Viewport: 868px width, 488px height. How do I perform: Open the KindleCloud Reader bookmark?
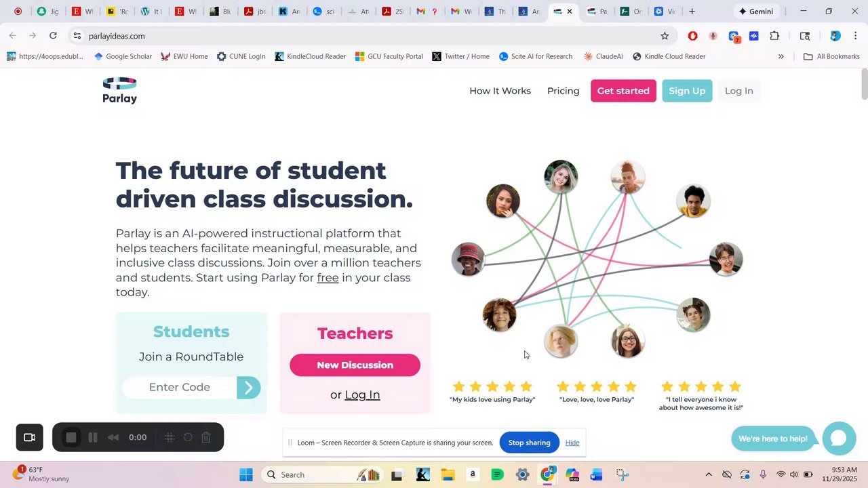[x=311, y=56]
